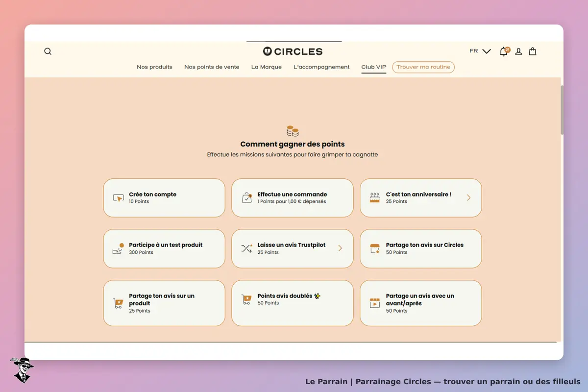This screenshot has height=392, width=588.
Task: Click the Trustpilot shuffle arrows icon
Action: [246, 248]
